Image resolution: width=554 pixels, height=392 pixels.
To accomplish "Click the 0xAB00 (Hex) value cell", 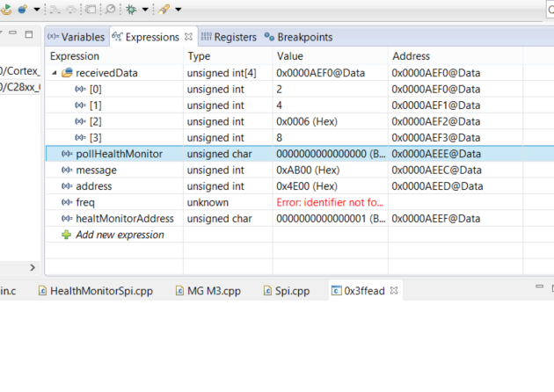I will pos(308,171).
